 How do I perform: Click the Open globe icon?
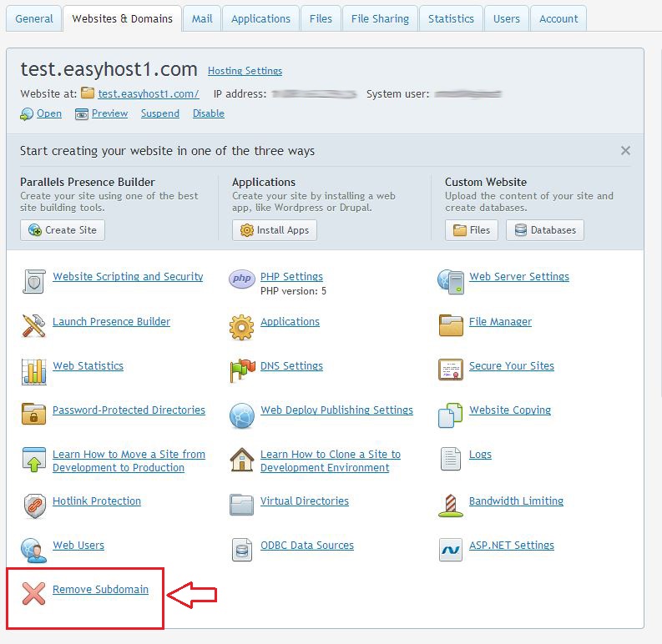click(27, 114)
